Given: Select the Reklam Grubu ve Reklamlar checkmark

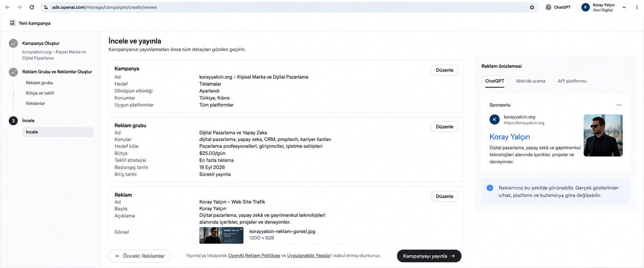Looking at the screenshot, I should [13, 72].
